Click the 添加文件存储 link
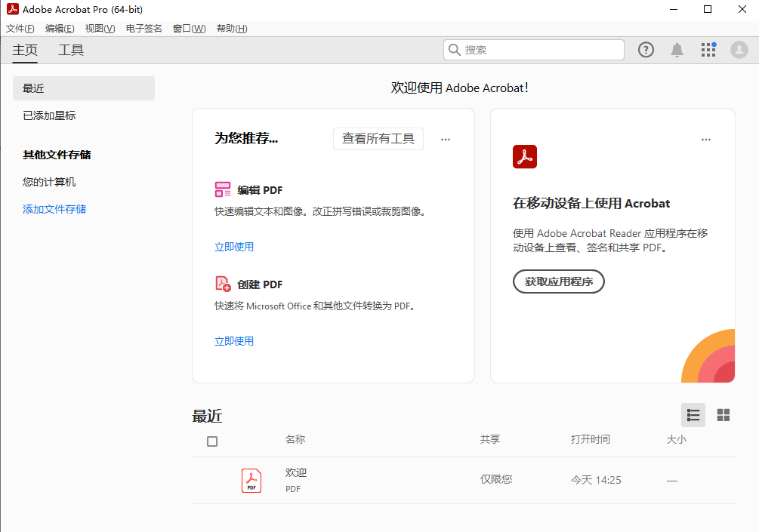 click(54, 209)
